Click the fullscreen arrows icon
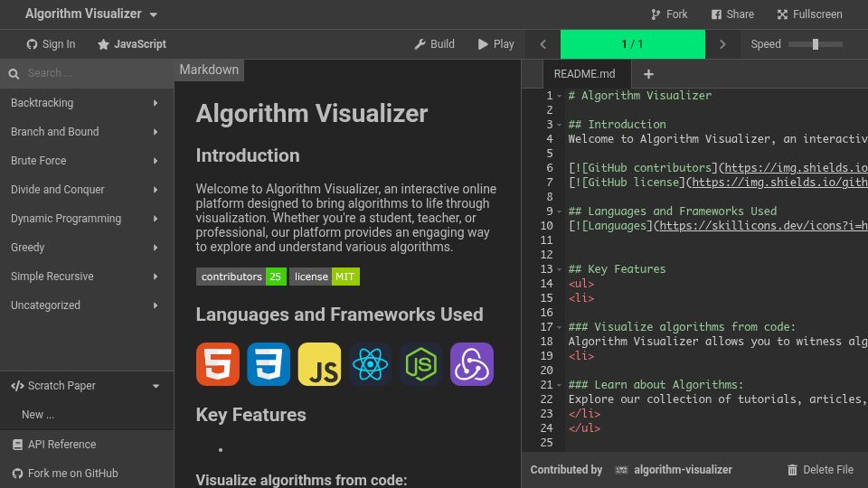Image resolution: width=868 pixels, height=488 pixels. [x=782, y=14]
